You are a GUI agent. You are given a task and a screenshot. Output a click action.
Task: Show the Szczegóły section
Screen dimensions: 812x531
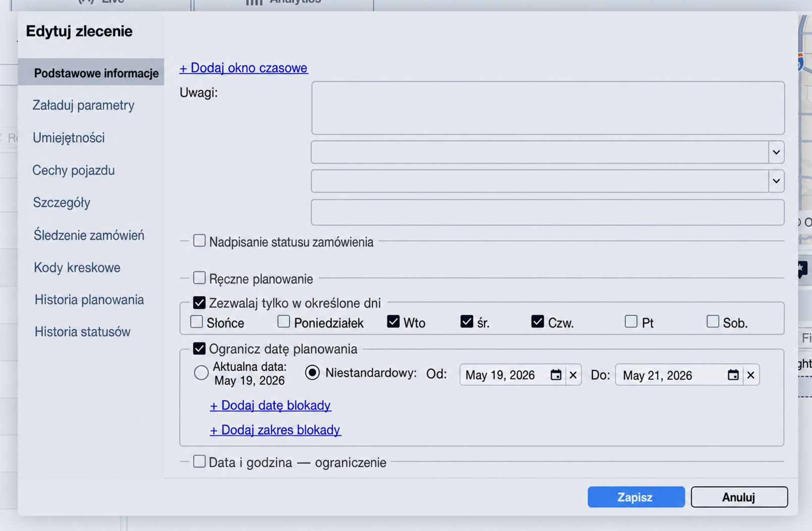point(62,202)
